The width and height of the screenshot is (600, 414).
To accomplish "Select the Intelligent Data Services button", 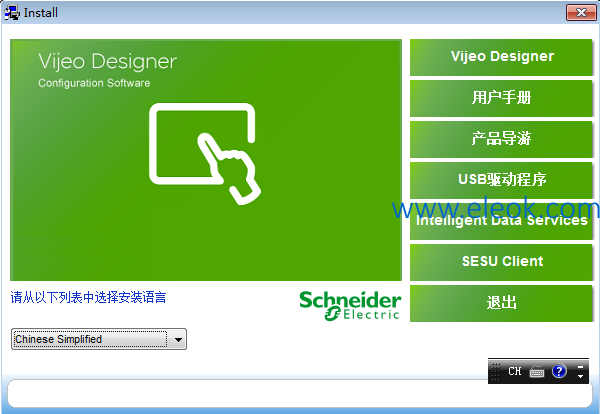I will click(x=501, y=221).
